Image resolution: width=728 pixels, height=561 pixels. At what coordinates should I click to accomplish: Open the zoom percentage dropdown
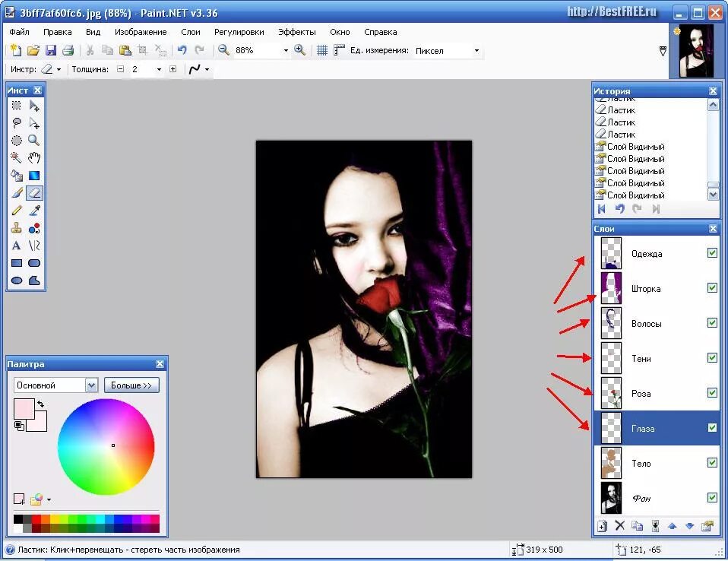coord(286,51)
